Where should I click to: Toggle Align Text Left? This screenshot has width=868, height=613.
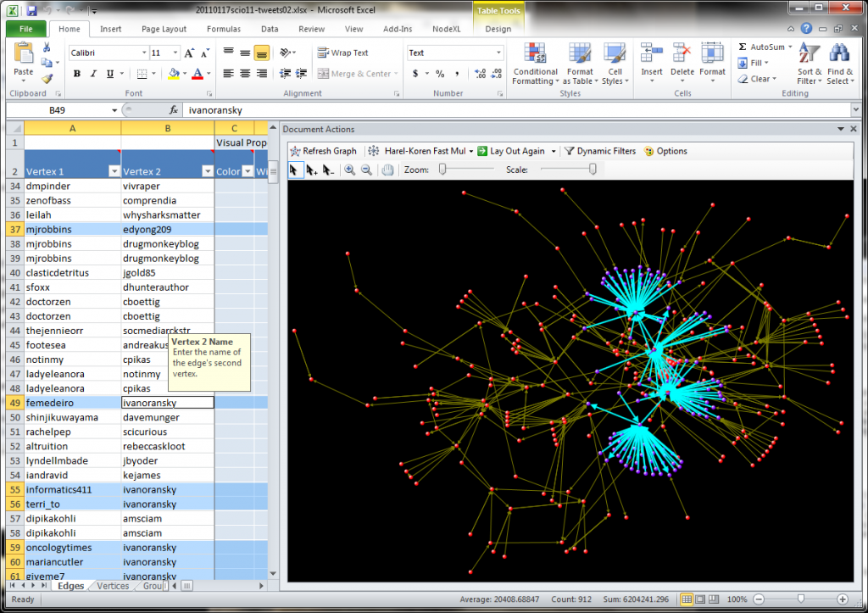(x=228, y=74)
